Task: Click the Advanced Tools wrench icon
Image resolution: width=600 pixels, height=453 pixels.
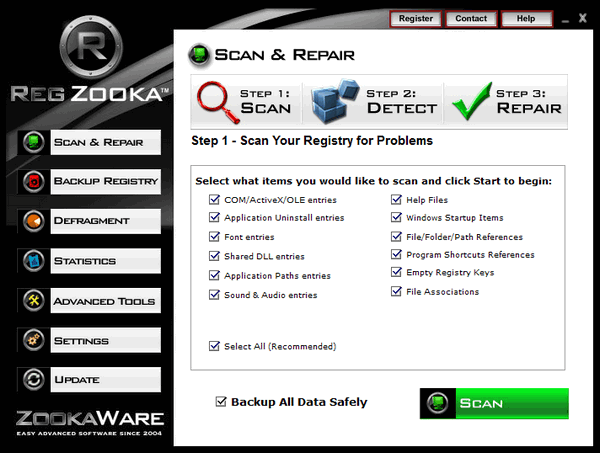Action: 34,300
